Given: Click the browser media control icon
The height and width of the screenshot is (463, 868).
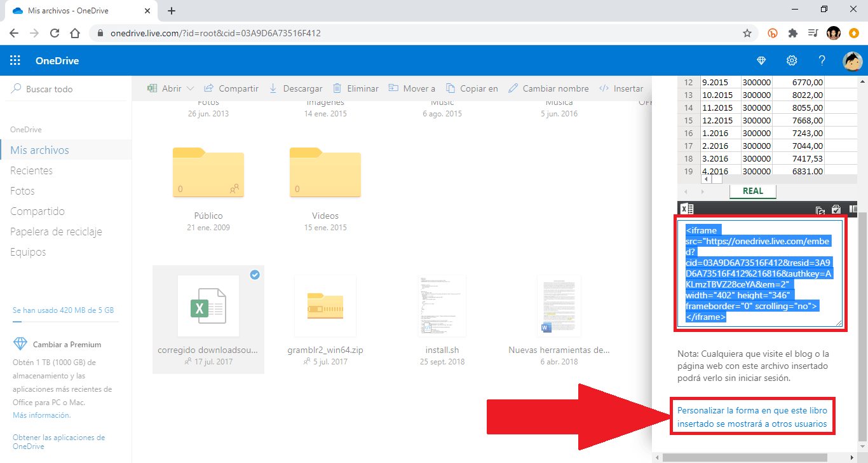Looking at the screenshot, I should 813,33.
